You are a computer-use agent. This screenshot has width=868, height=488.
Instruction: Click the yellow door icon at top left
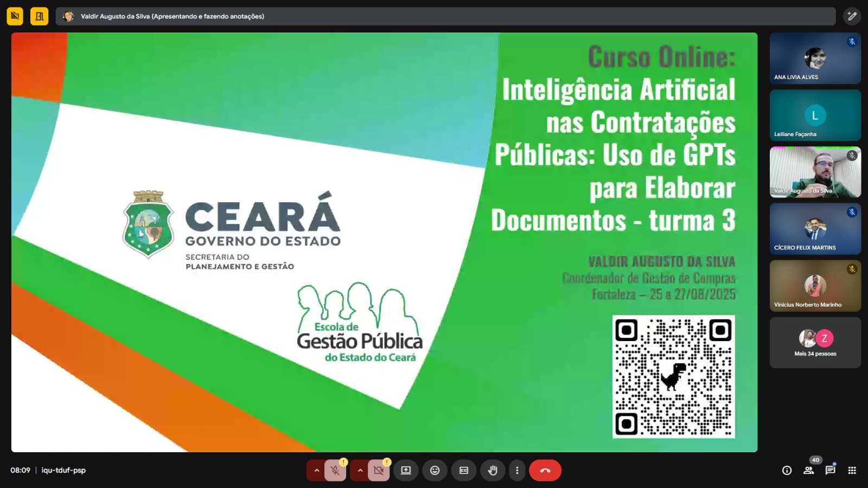click(x=39, y=16)
